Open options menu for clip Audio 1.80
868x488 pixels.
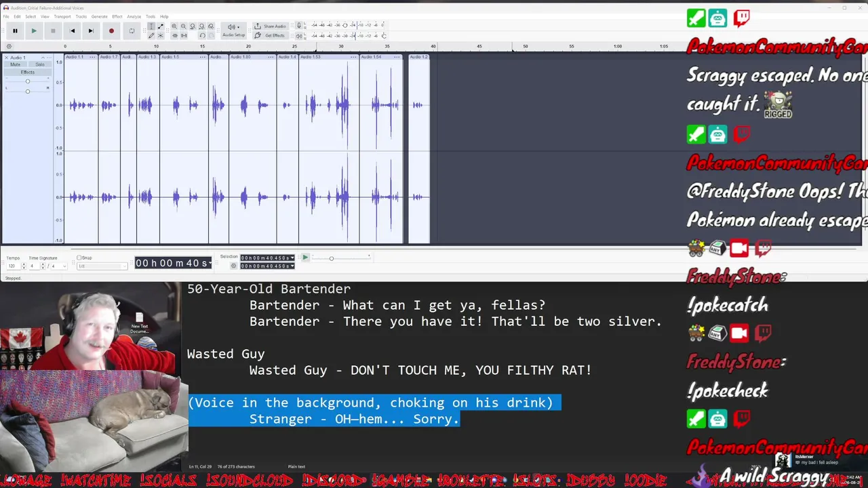(x=271, y=57)
